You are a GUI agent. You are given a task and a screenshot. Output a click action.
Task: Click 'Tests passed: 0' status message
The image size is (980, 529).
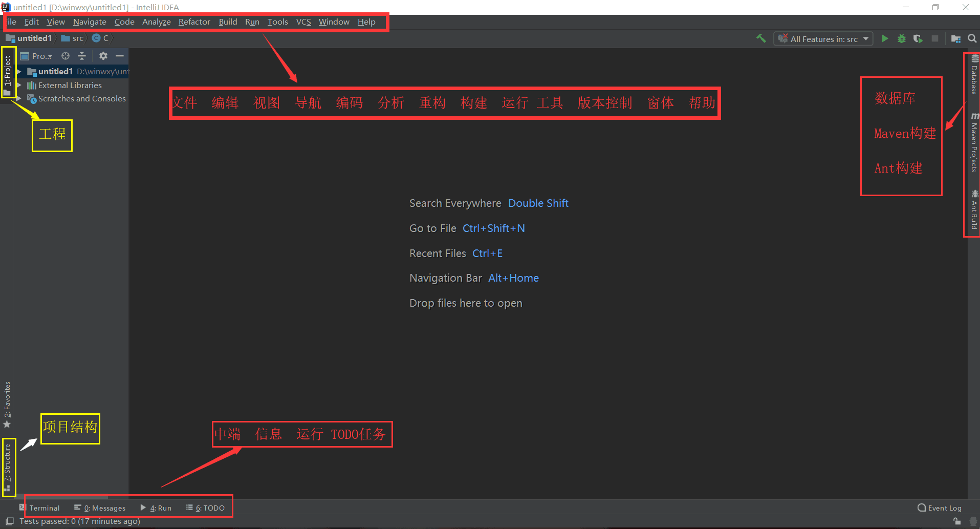pyautogui.click(x=80, y=521)
